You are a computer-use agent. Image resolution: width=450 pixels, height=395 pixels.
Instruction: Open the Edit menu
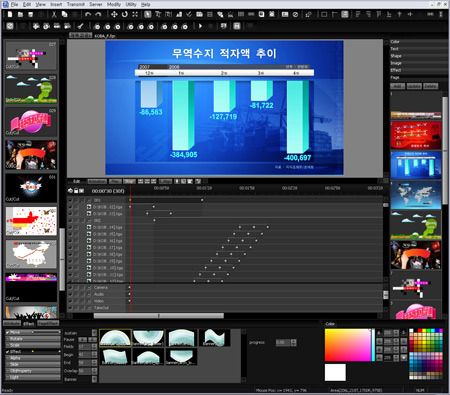[x=27, y=4]
